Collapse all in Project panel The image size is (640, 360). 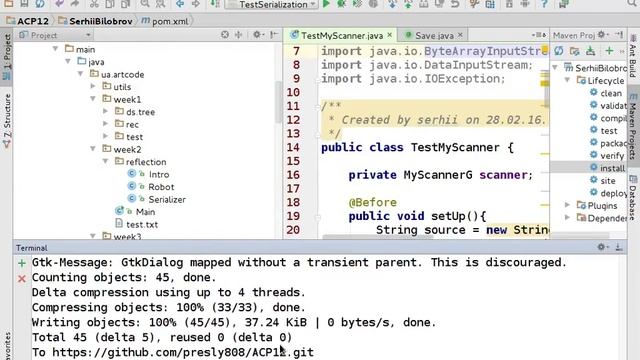point(238,35)
